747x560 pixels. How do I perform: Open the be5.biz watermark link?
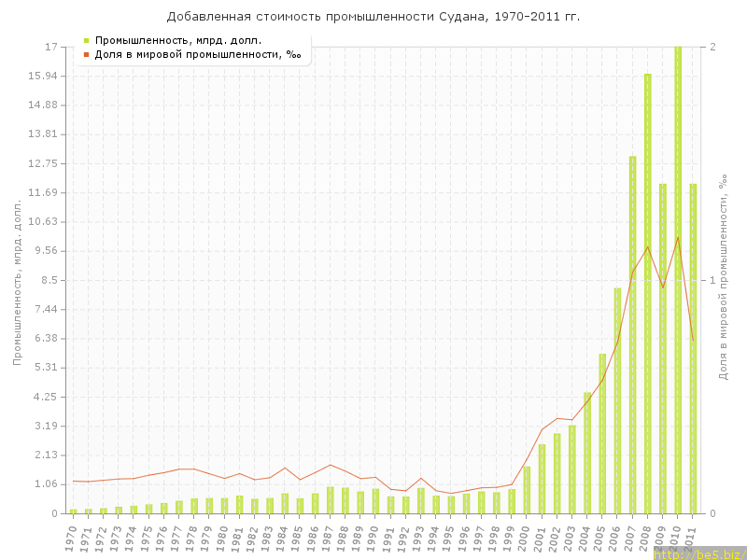pyautogui.click(x=699, y=554)
